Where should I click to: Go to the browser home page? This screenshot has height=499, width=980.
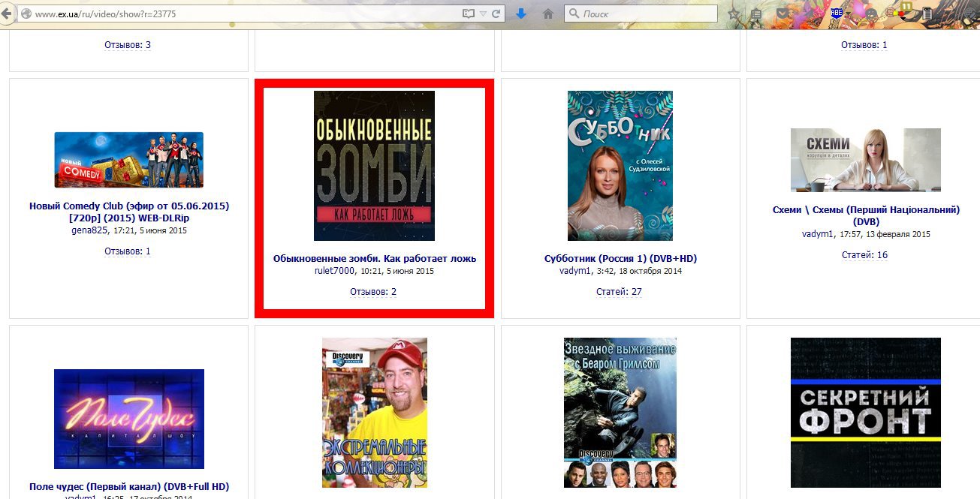point(548,14)
